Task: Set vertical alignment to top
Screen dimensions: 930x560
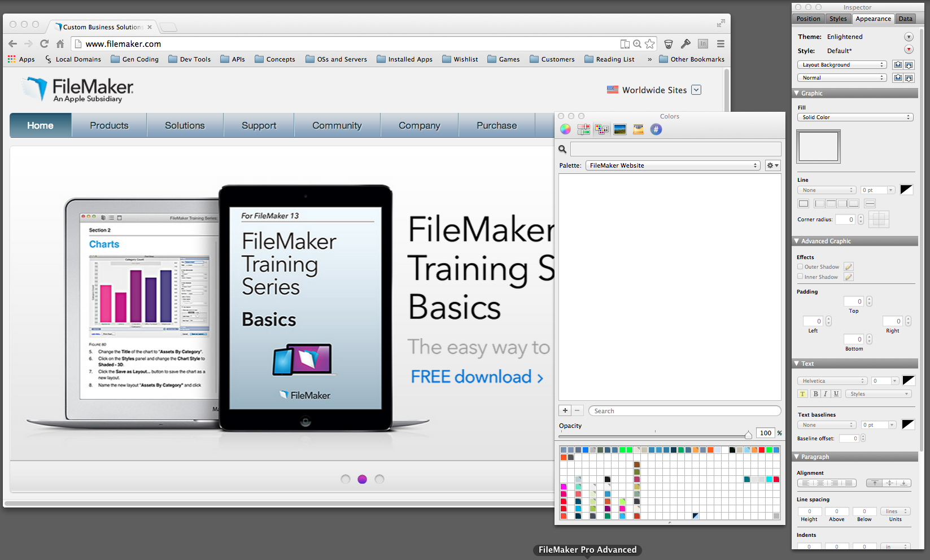Action: (875, 483)
